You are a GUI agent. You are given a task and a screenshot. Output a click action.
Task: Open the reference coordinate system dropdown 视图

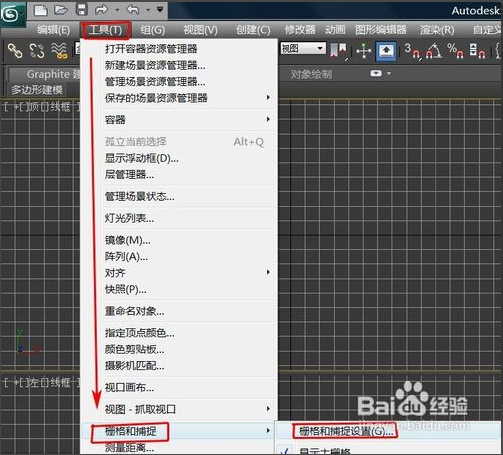(303, 49)
